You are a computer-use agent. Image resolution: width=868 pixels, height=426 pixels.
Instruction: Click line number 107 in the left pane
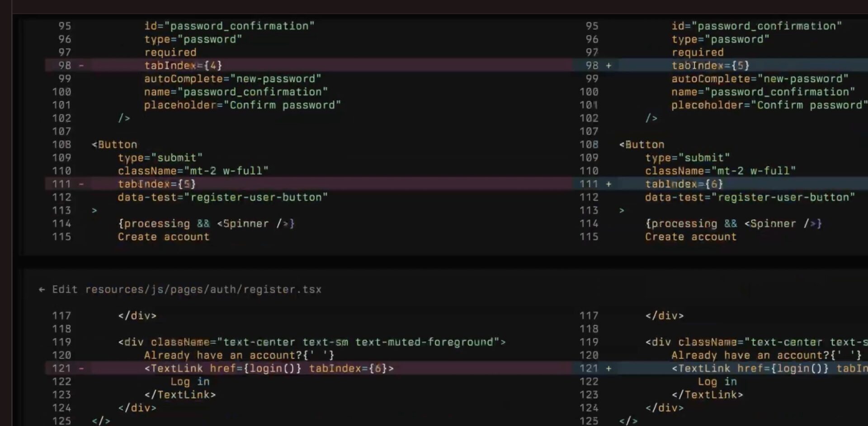63,131
